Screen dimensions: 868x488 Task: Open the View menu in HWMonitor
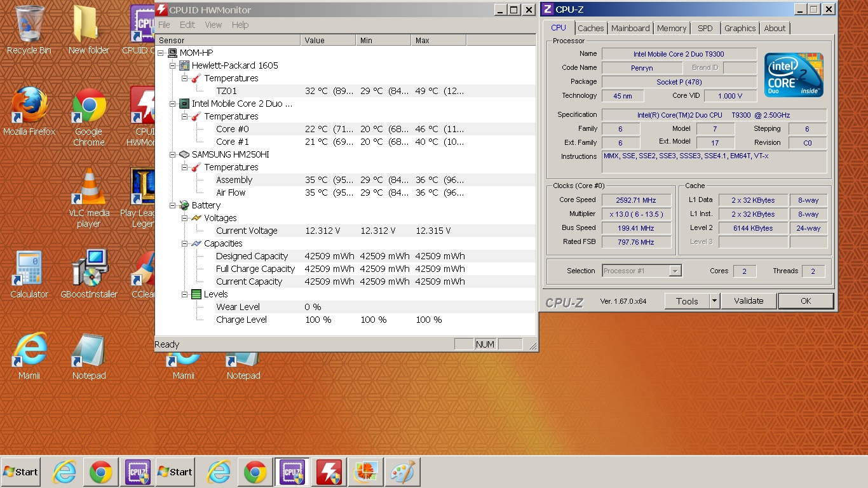(x=213, y=25)
